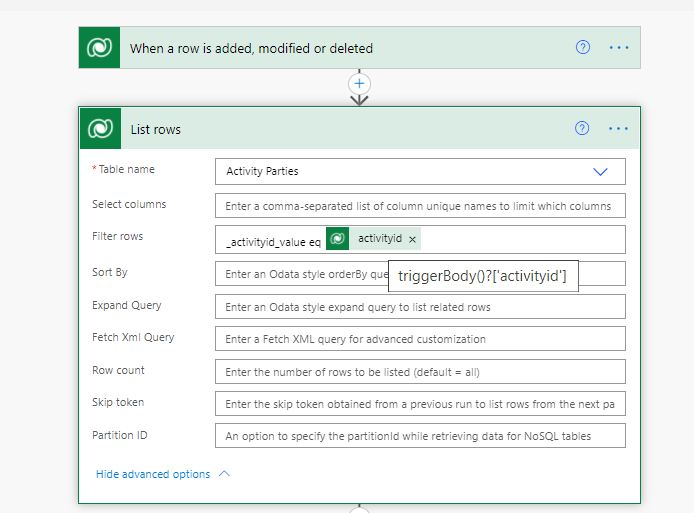Viewport: 694px width, 513px height.
Task: Insert a new step with the plus button
Action: [x=360, y=83]
